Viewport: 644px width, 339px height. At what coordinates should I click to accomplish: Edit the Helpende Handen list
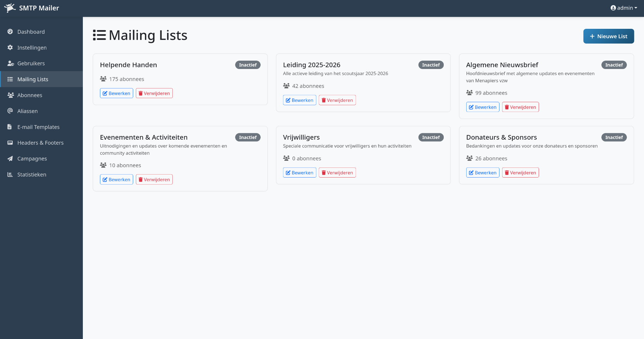pyautogui.click(x=116, y=93)
